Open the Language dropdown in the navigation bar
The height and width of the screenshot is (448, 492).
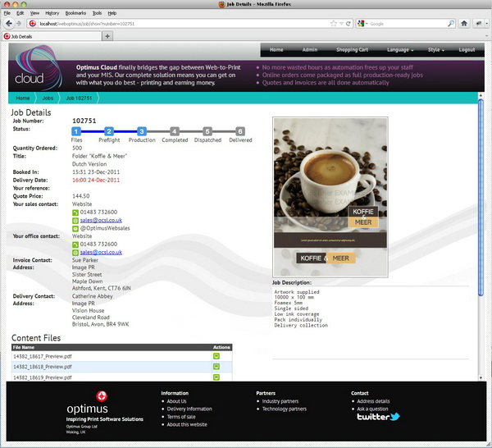tap(403, 50)
